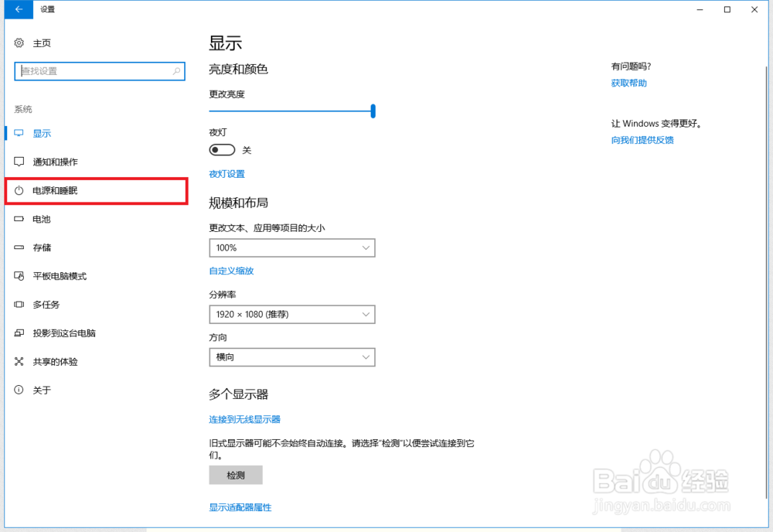The height and width of the screenshot is (532, 773).
Task: Click the 检测 detect button
Action: (x=235, y=475)
